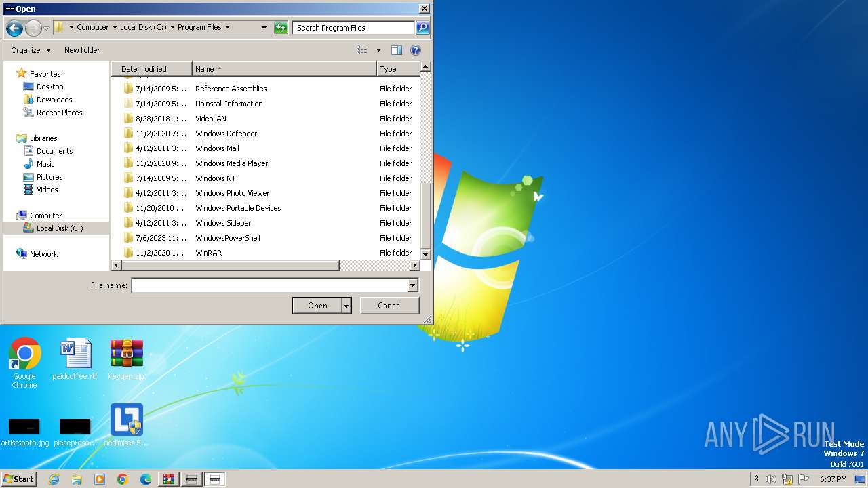Click the Search Program Files box

pyautogui.click(x=353, y=28)
